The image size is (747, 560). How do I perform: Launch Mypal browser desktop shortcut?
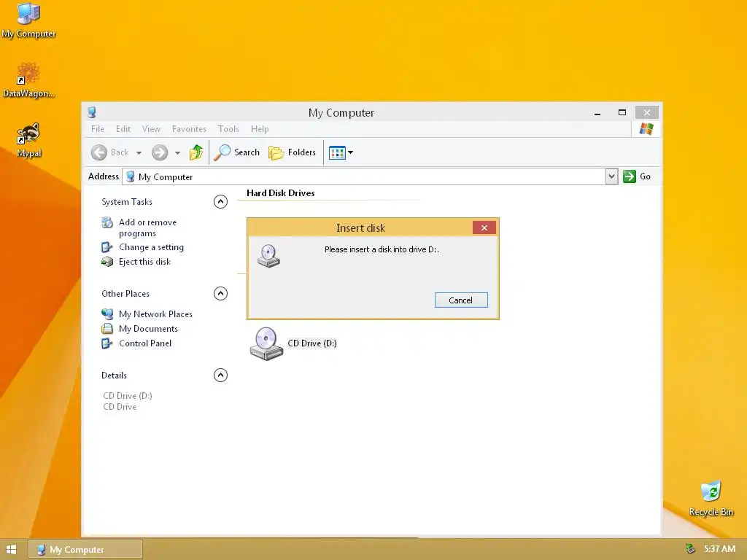pos(28,140)
